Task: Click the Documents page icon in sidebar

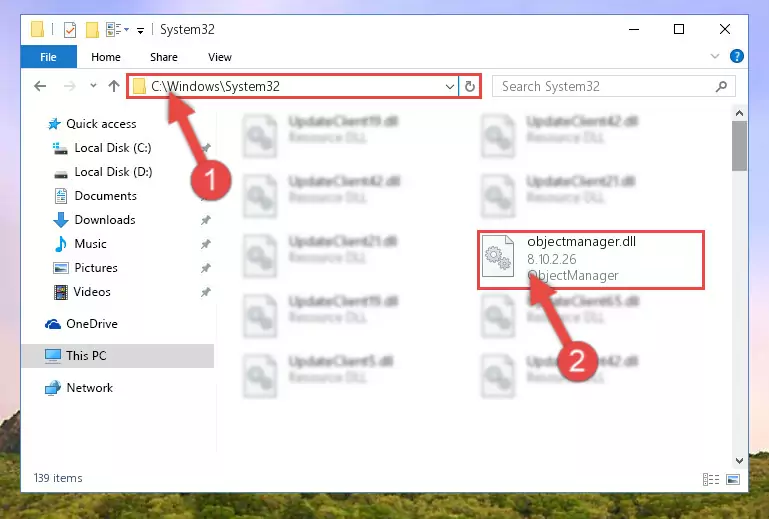Action: pos(61,196)
